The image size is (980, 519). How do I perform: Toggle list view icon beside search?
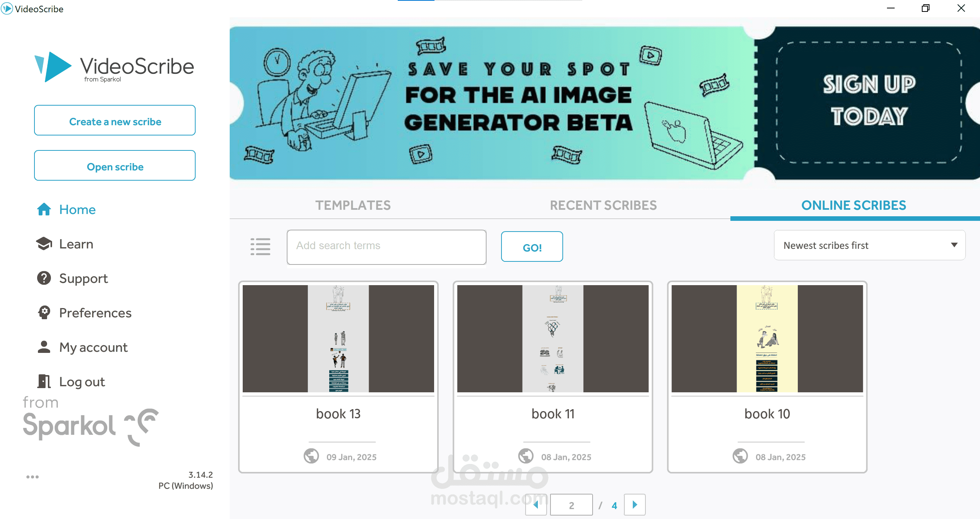(260, 247)
